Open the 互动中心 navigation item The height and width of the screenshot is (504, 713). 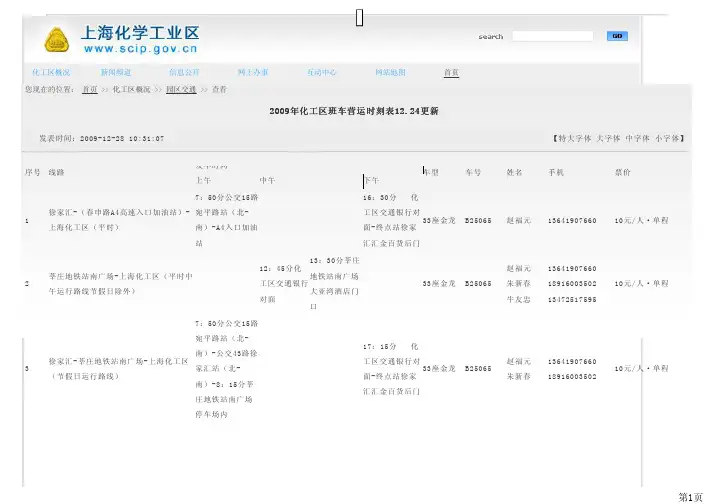(x=321, y=73)
